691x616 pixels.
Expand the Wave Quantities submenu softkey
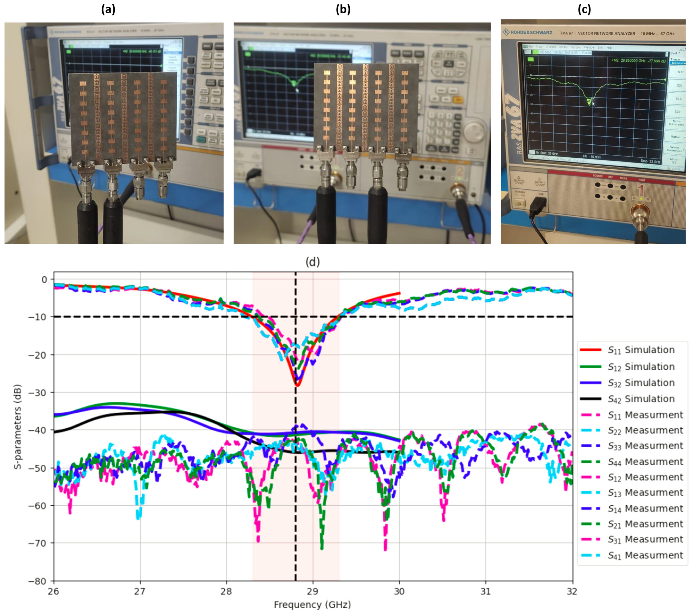click(674, 149)
